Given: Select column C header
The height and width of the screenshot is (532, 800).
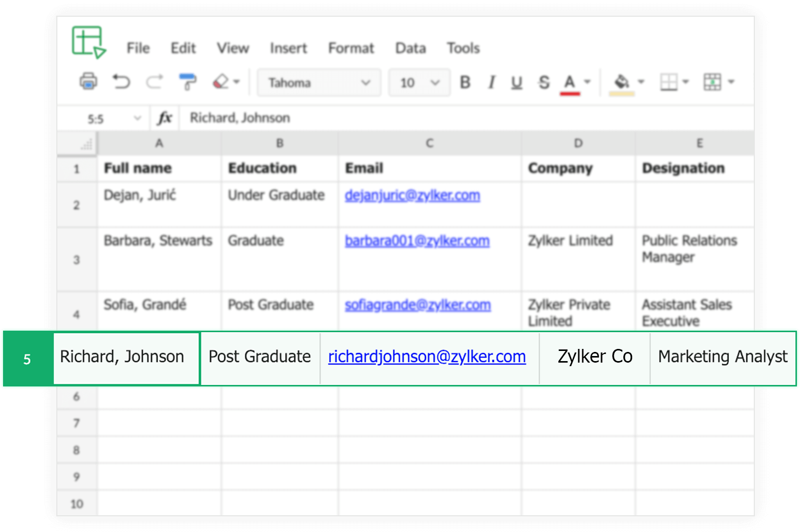Looking at the screenshot, I should click(429, 144).
